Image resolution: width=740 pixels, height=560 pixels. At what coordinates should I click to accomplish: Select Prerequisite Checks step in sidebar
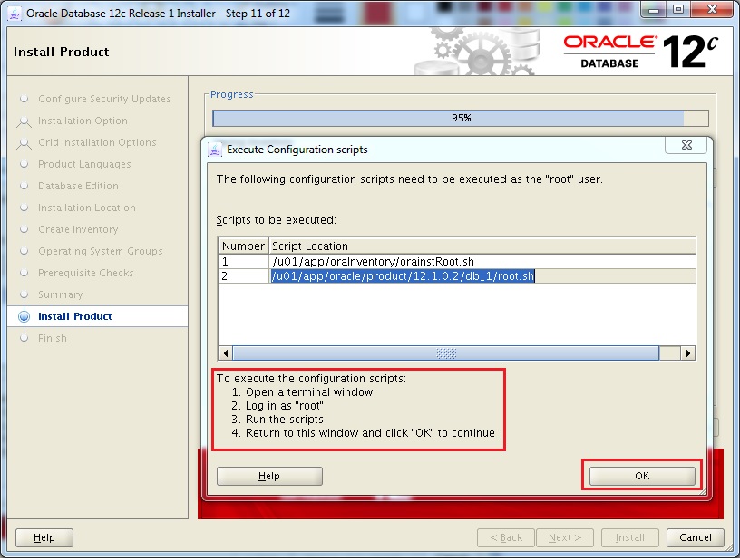point(85,273)
